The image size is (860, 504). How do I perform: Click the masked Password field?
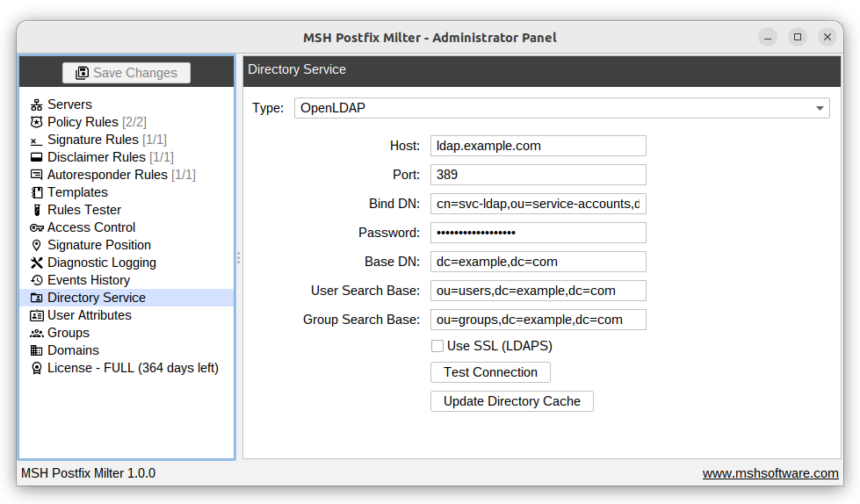pos(538,233)
